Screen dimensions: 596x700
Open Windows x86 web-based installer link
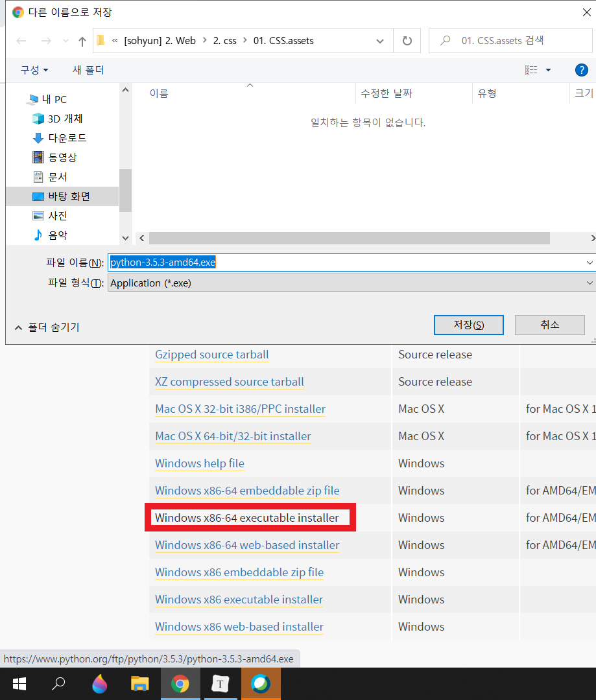[239, 627]
